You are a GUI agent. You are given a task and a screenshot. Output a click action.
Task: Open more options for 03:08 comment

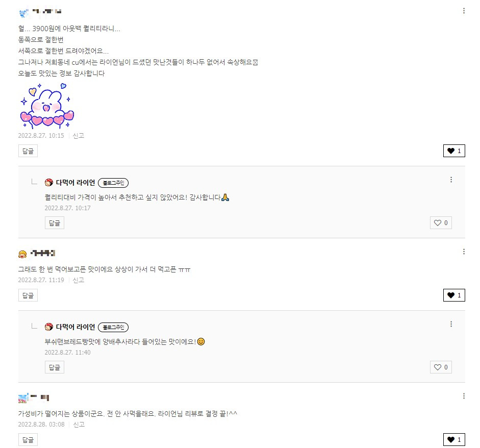tap(464, 396)
